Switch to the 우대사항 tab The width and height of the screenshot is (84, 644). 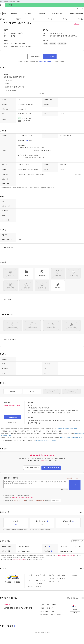[34, 19]
